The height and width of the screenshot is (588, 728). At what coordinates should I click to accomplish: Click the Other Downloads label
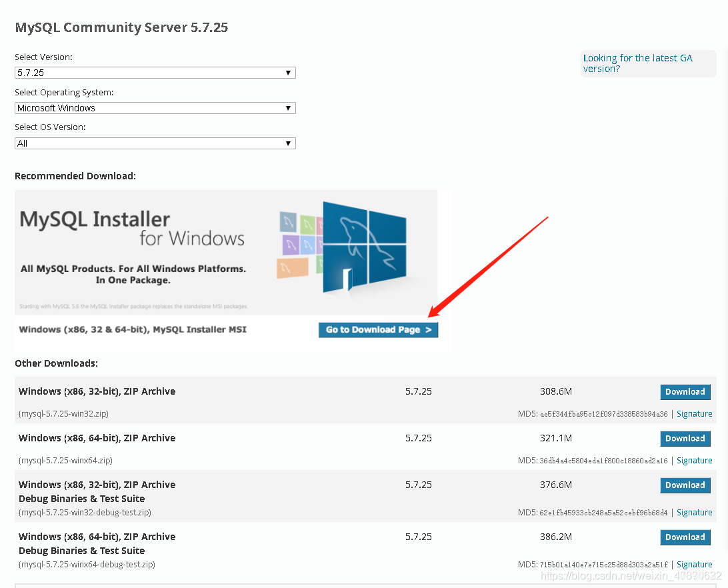tap(56, 363)
